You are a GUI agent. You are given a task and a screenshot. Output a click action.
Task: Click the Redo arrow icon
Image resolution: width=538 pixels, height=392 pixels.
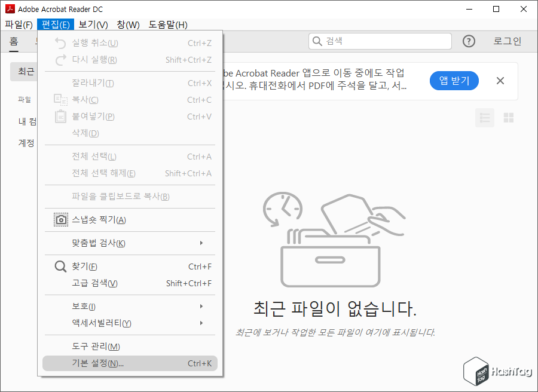60,59
